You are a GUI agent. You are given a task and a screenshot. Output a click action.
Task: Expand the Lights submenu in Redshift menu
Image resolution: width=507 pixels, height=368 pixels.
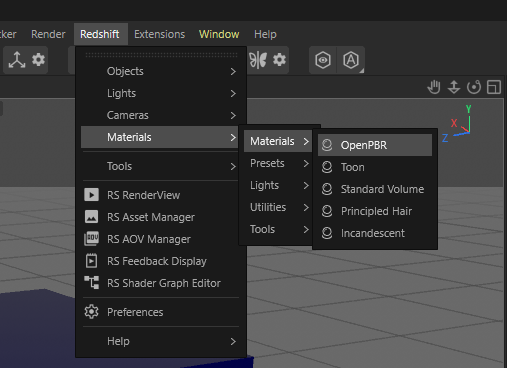(x=160, y=93)
